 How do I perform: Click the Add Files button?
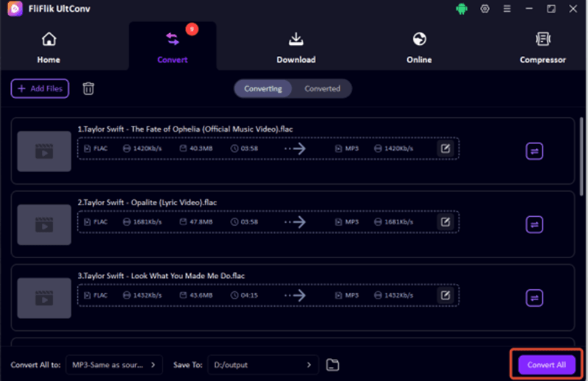point(40,88)
